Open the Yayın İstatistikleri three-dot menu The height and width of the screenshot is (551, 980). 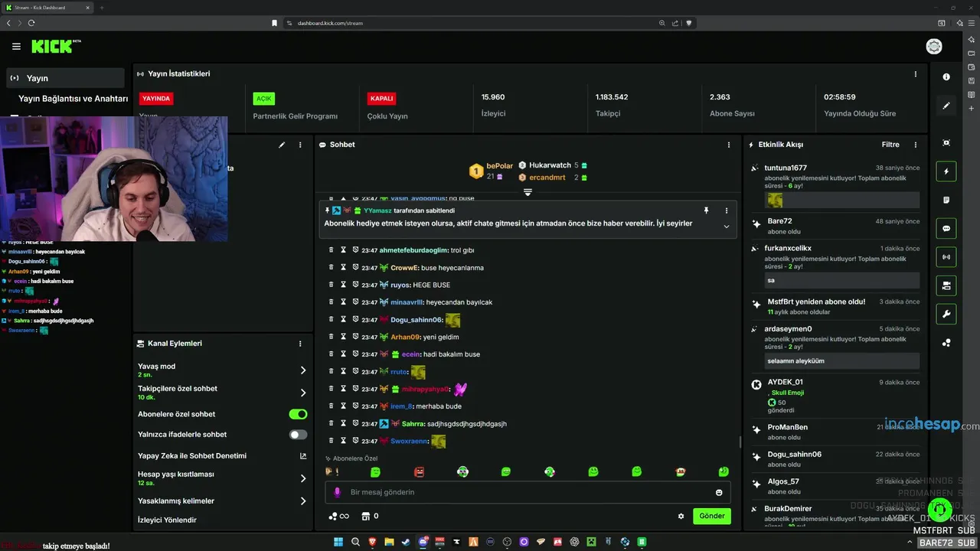[915, 74]
